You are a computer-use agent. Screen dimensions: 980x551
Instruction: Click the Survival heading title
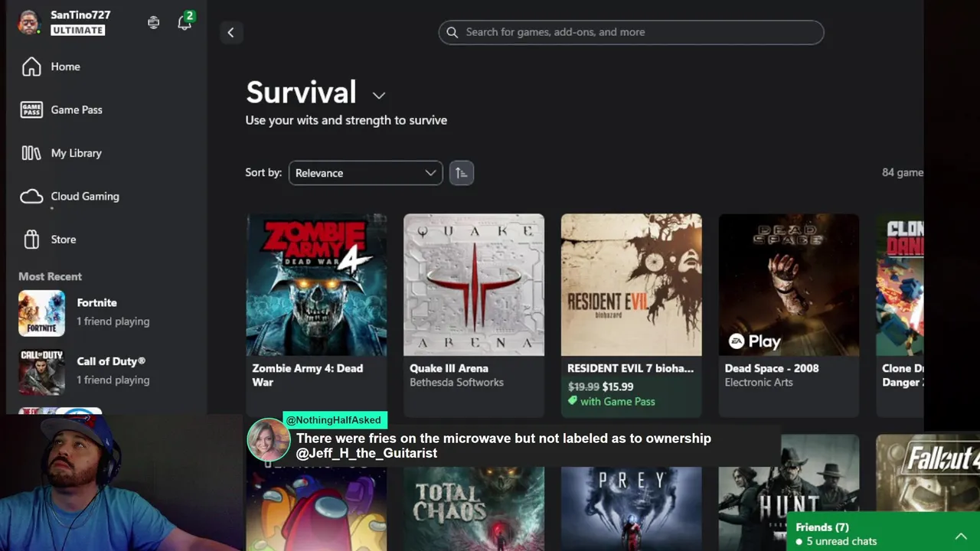click(301, 93)
